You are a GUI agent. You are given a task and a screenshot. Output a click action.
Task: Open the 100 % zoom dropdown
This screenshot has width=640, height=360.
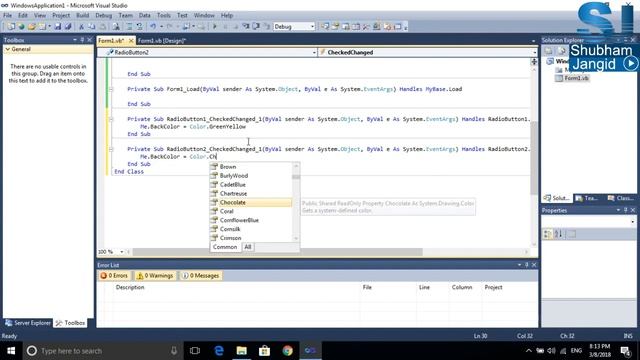click(x=122, y=252)
